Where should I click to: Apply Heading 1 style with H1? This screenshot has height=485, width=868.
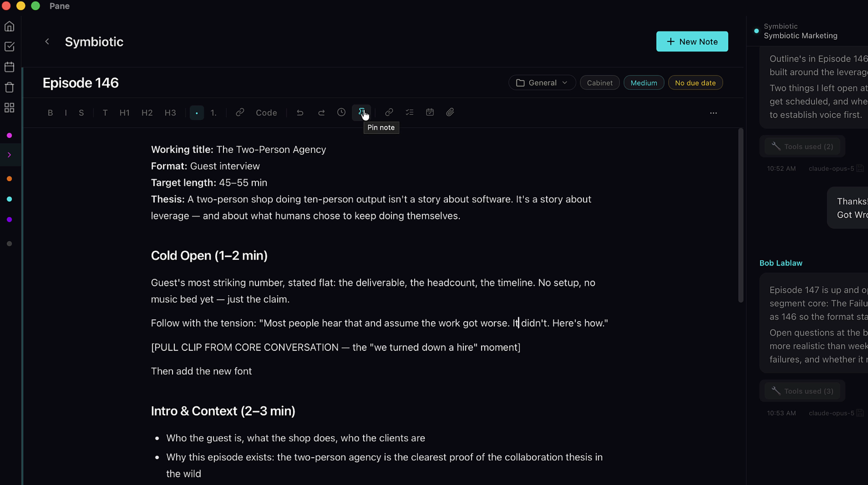(125, 113)
